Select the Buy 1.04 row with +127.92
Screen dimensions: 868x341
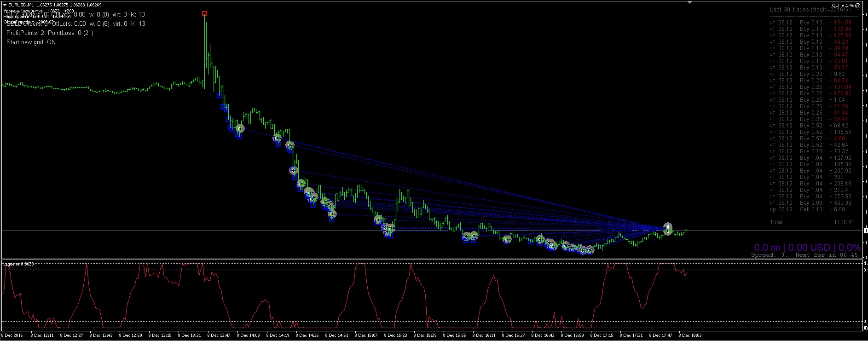(x=810, y=158)
